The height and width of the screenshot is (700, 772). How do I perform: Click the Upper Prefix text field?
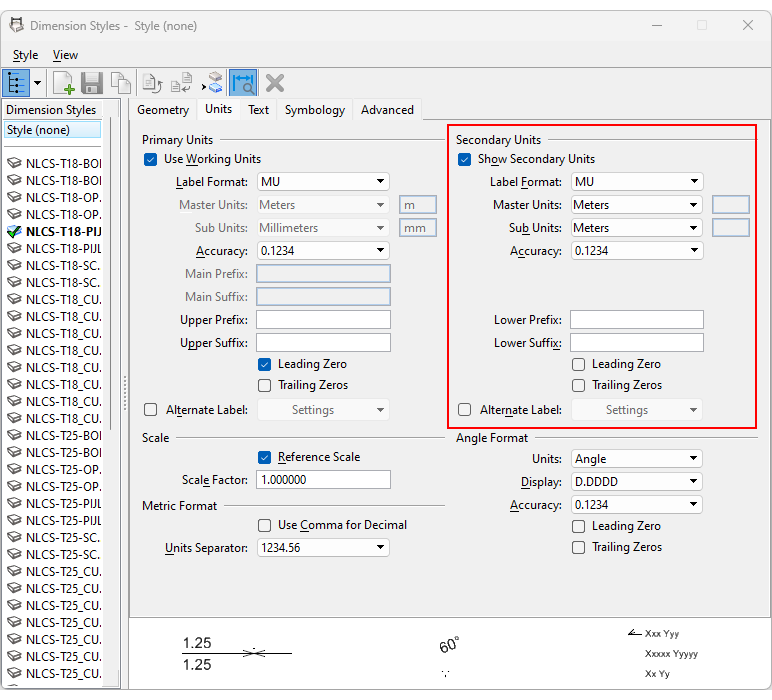[323, 320]
